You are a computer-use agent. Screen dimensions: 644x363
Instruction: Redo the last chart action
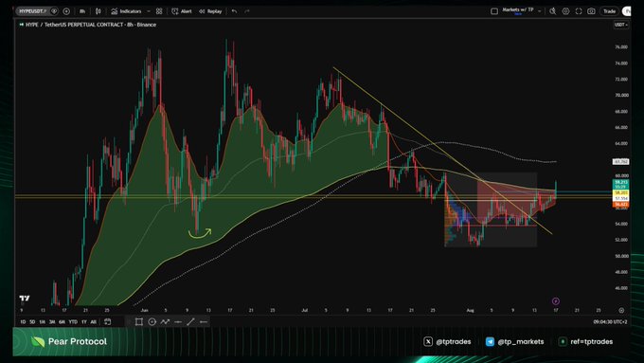[x=247, y=11]
